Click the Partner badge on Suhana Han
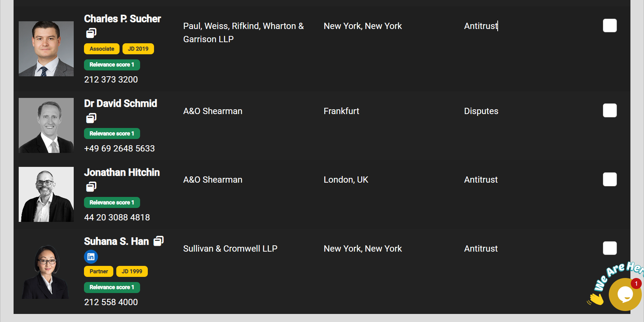The image size is (644, 322). (x=99, y=271)
